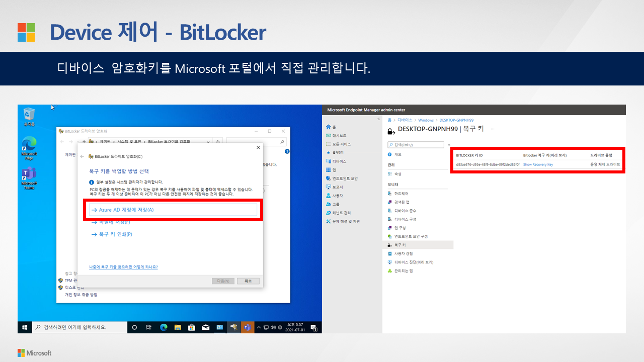The height and width of the screenshot is (362, 644).
Task: Open Task View from the taskbar
Action: click(x=148, y=327)
